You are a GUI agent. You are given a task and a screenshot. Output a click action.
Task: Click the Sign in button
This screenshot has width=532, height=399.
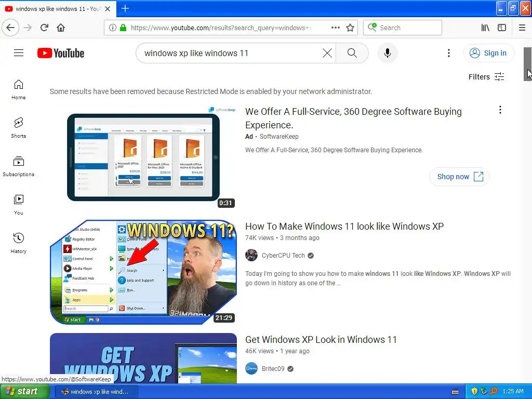[x=488, y=53]
